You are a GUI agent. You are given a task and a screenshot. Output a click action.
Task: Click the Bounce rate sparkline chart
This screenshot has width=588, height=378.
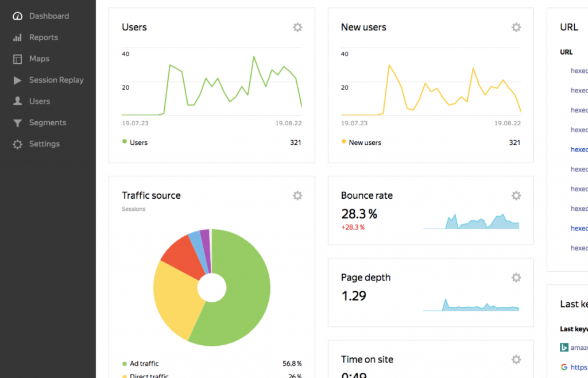[471, 221]
